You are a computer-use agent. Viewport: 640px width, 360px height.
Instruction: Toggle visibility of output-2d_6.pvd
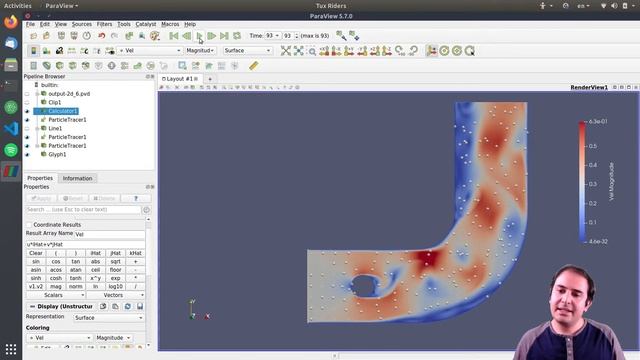(x=27, y=94)
